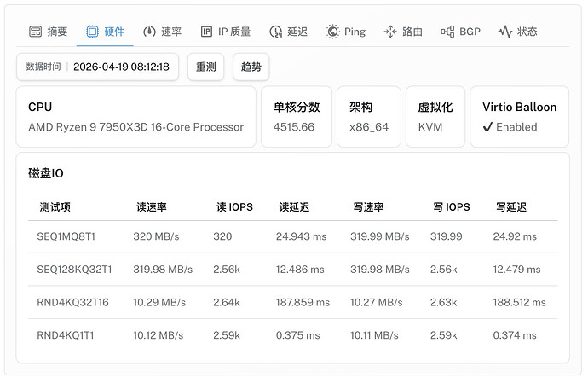Click the 延迟 clock icon

point(275,32)
